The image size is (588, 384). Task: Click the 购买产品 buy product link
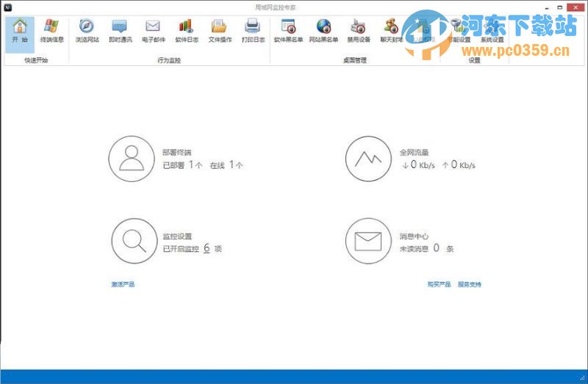tap(439, 284)
